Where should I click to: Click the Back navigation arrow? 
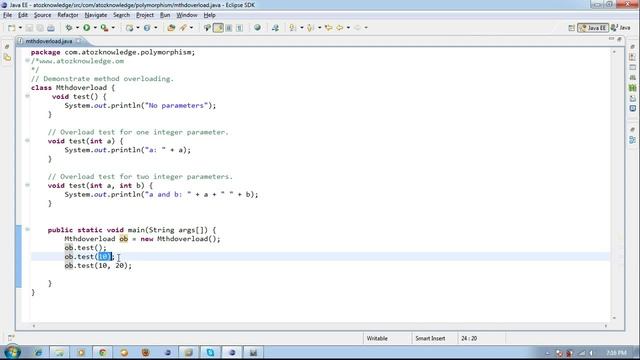tap(340, 28)
